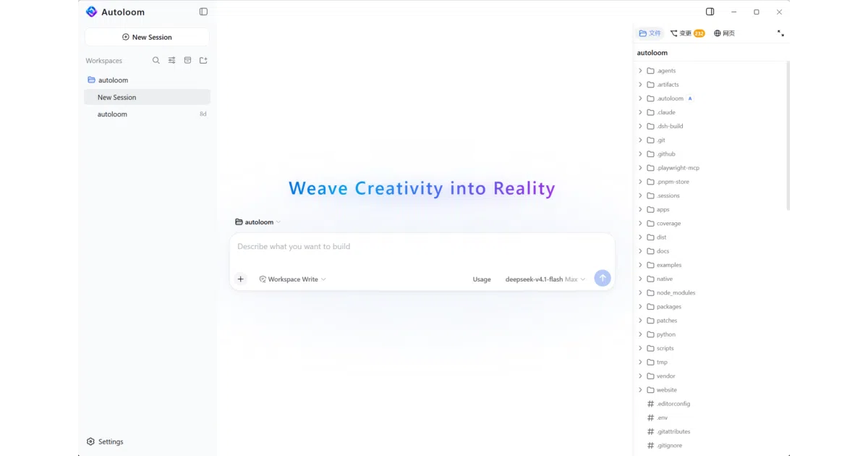Switch to the 网页 web tab
868x456 pixels.
pos(724,33)
